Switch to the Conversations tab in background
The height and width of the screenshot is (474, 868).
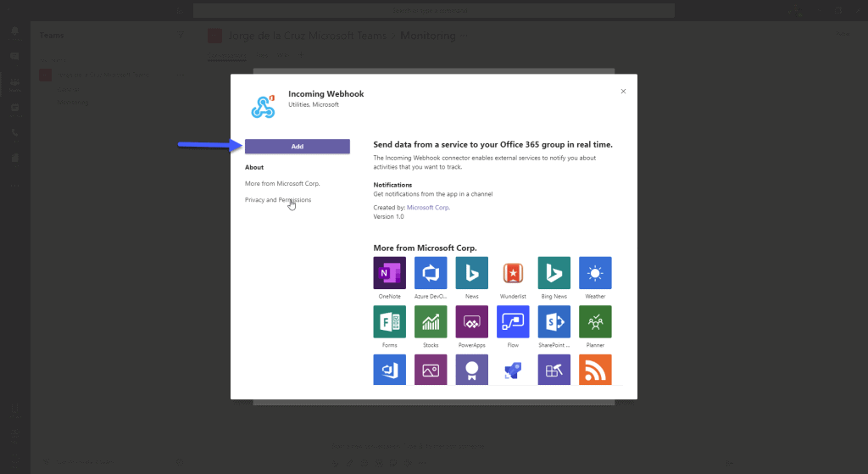[x=226, y=55]
